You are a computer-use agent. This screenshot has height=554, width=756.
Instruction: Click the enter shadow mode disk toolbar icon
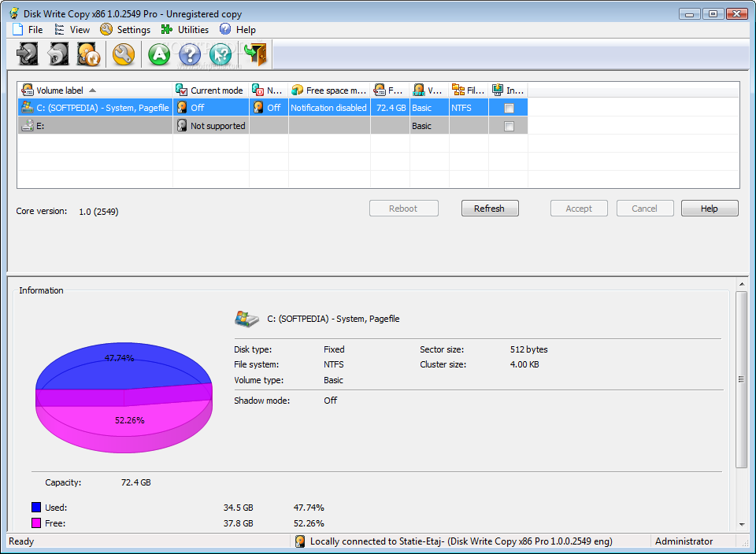(x=28, y=54)
